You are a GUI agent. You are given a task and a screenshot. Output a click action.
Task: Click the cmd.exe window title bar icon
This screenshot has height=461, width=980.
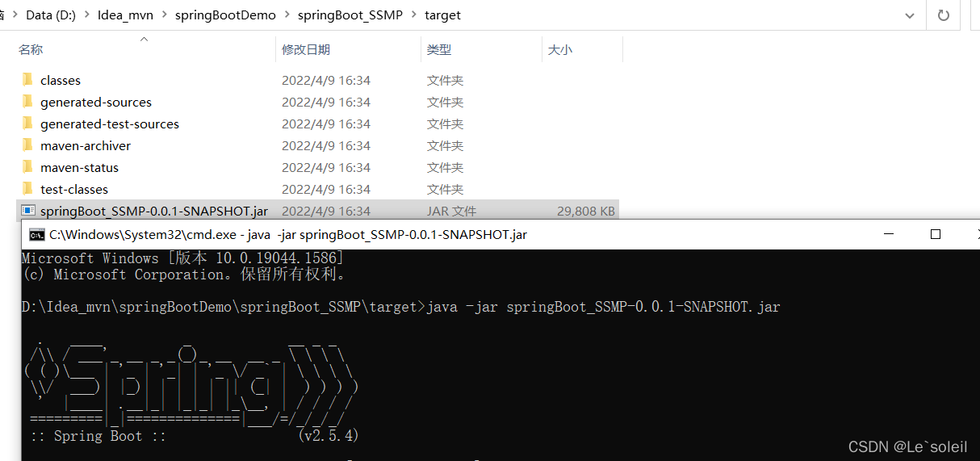point(36,235)
